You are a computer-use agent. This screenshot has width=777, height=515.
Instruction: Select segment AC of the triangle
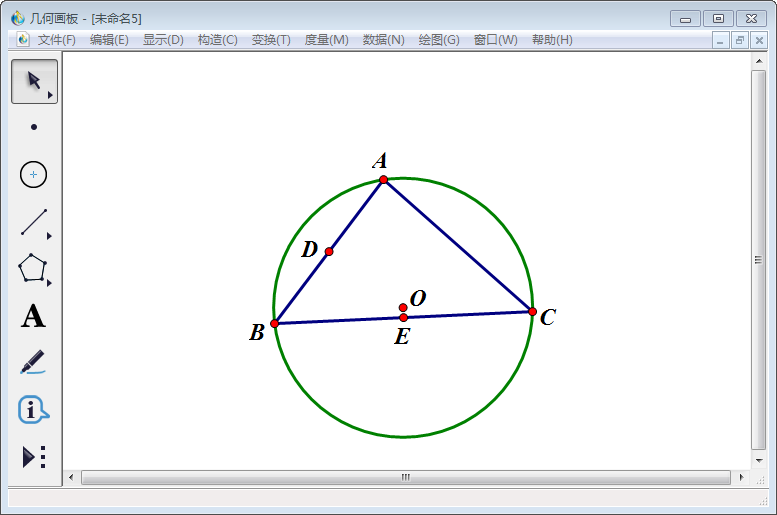pyautogui.click(x=458, y=246)
